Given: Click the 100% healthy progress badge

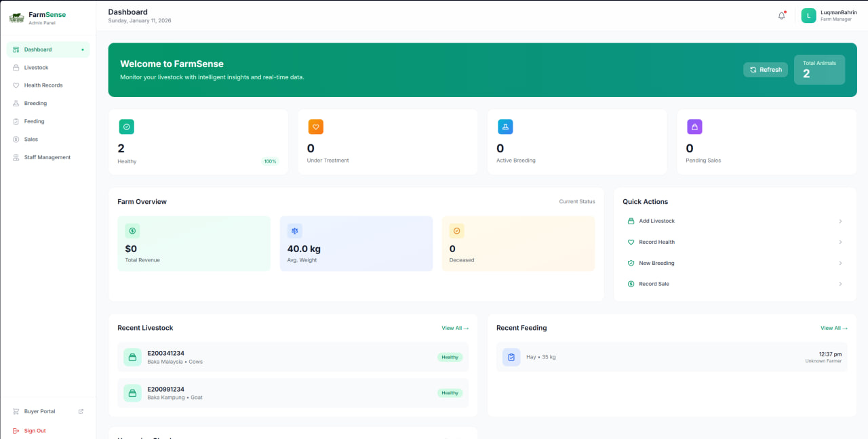Looking at the screenshot, I should pyautogui.click(x=270, y=161).
